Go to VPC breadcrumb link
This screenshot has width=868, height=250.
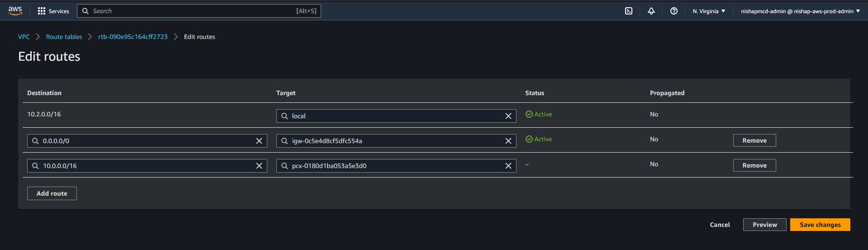point(24,37)
